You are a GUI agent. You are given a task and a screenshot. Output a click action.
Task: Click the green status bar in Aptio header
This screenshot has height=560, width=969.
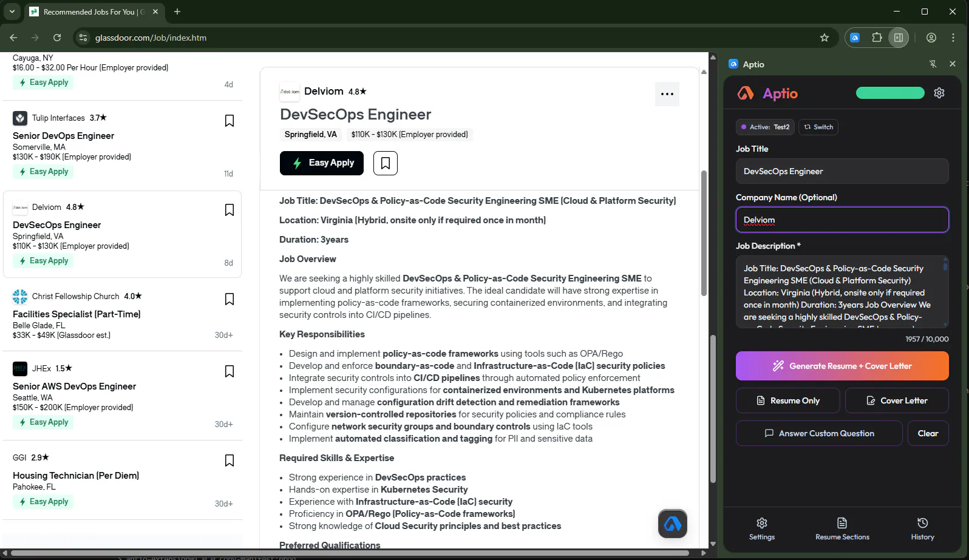pyautogui.click(x=890, y=93)
